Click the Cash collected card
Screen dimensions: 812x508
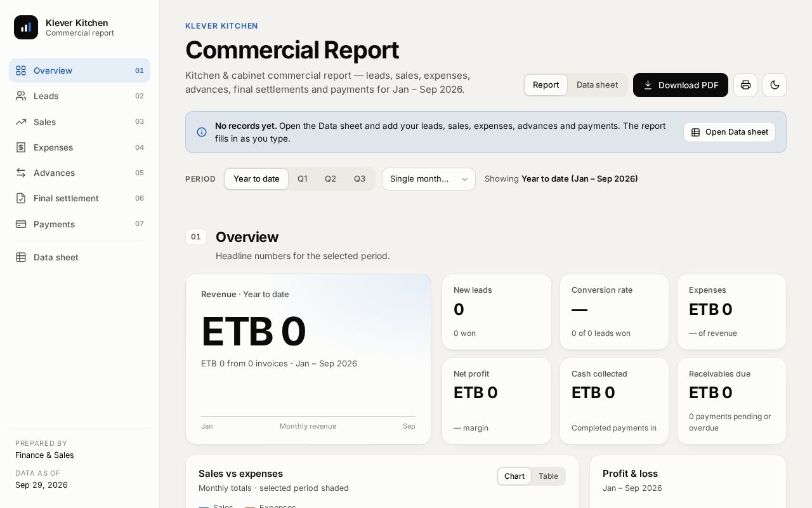[x=614, y=401]
